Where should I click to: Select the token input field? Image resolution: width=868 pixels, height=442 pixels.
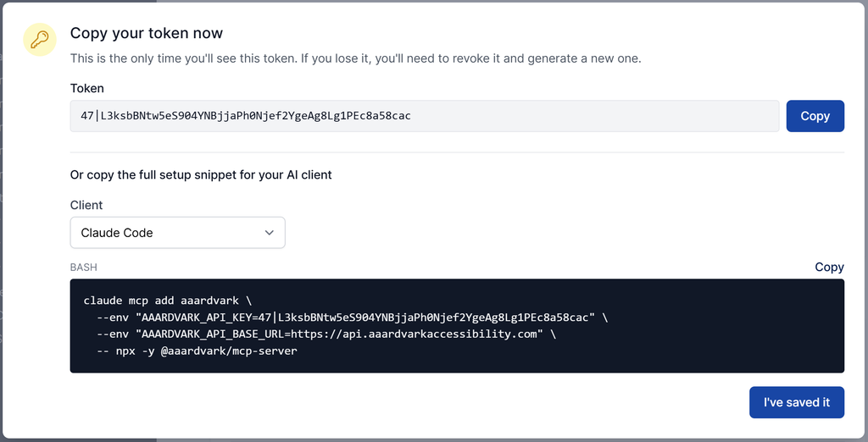(x=425, y=116)
